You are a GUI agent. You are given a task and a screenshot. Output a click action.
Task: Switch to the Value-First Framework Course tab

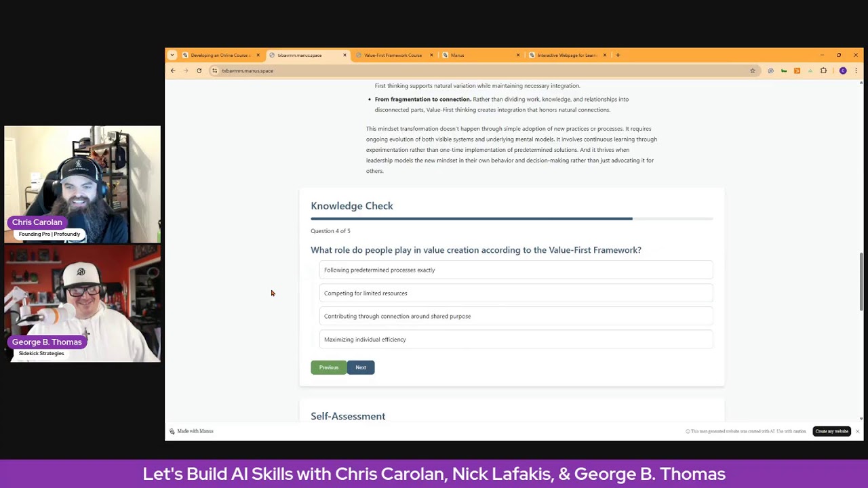393,55
